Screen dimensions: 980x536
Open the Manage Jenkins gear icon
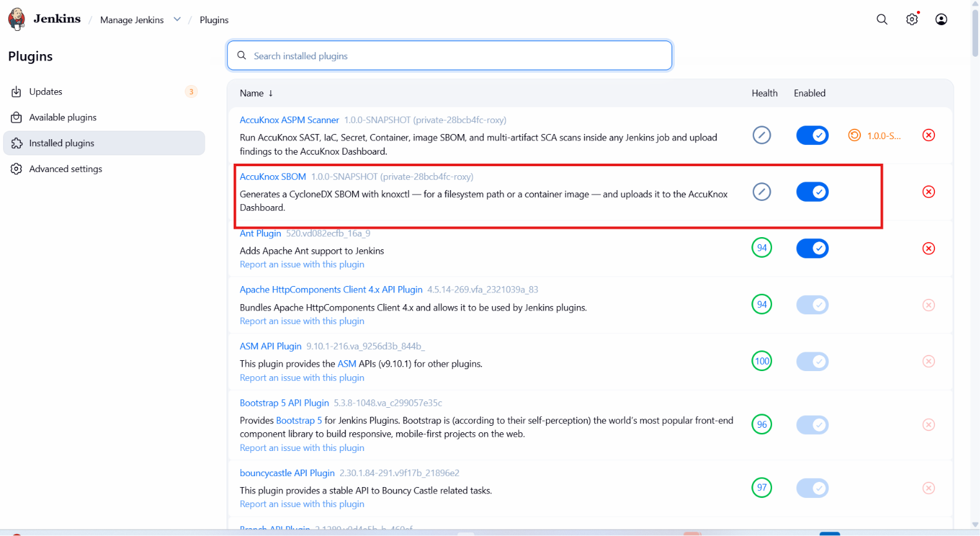click(x=912, y=19)
